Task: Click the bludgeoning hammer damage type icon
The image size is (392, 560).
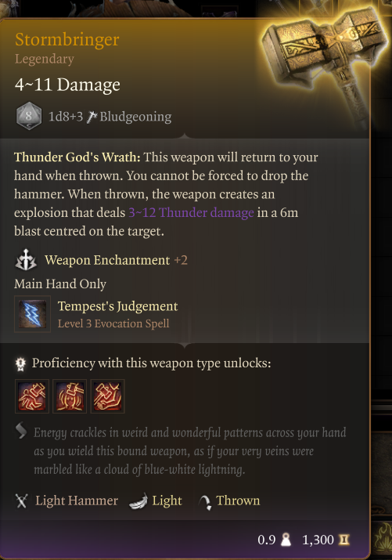Action: pos(92,117)
